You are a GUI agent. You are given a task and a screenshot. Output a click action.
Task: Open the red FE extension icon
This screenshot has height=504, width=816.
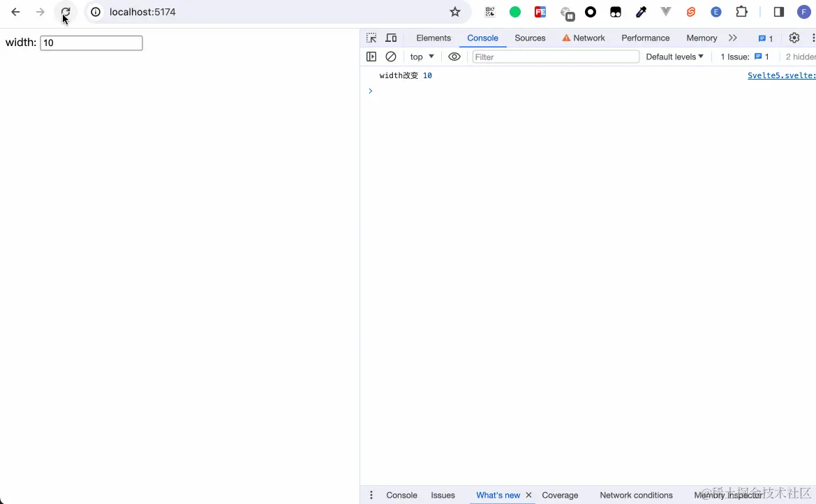(x=540, y=12)
